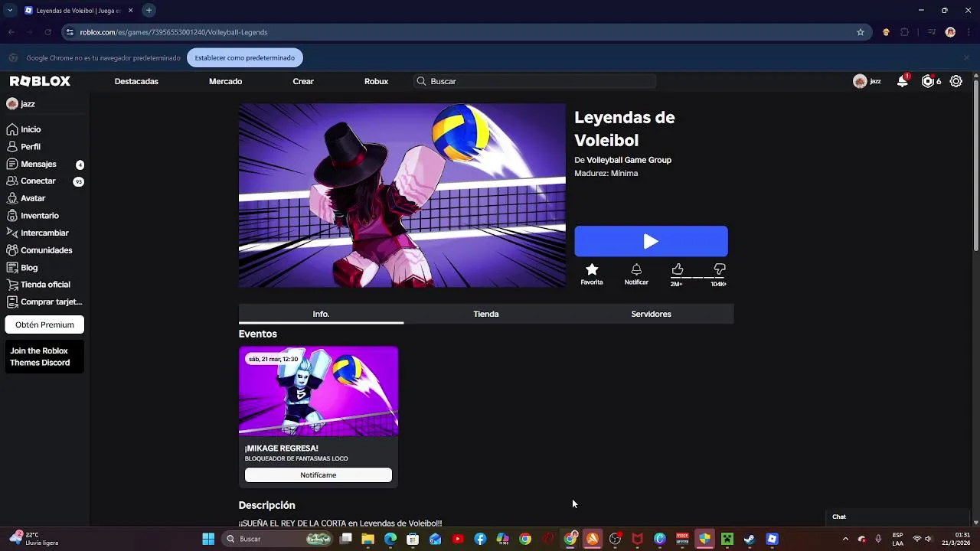
Task: Dislike the game with thumbs down
Action: tap(719, 269)
